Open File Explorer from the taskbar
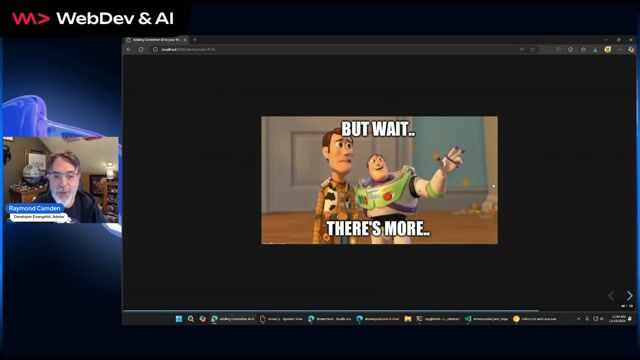 click(x=408, y=319)
